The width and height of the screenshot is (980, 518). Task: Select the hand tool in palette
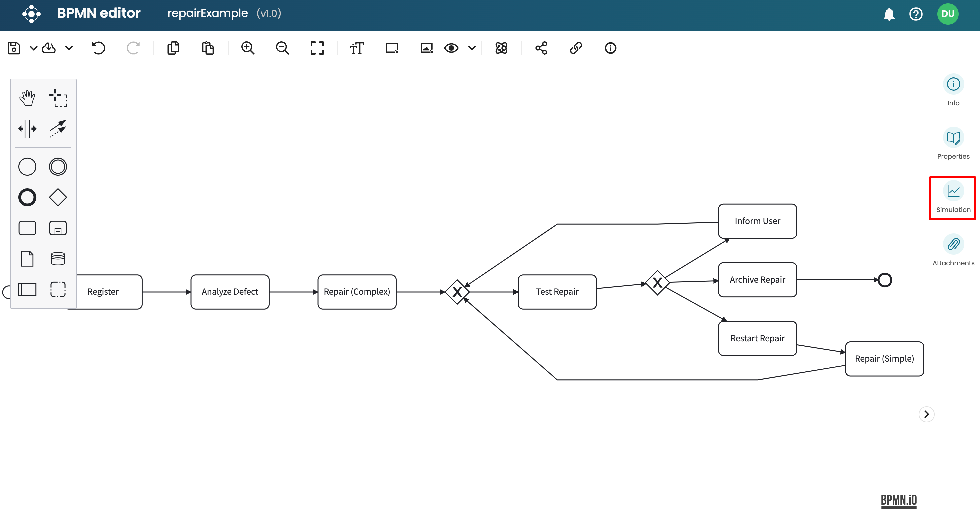coord(27,98)
